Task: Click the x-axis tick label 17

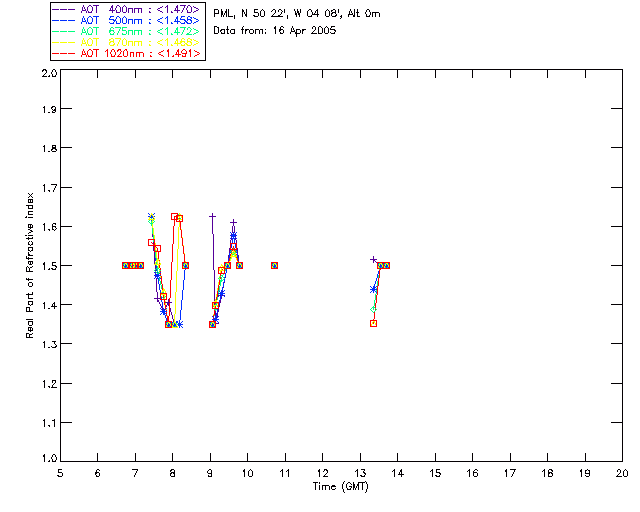Action: point(510,473)
